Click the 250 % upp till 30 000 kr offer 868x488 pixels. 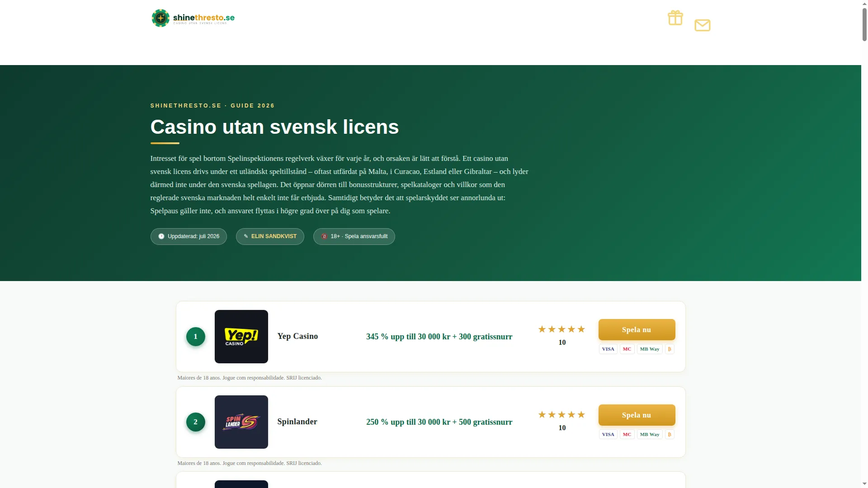[439, 422]
